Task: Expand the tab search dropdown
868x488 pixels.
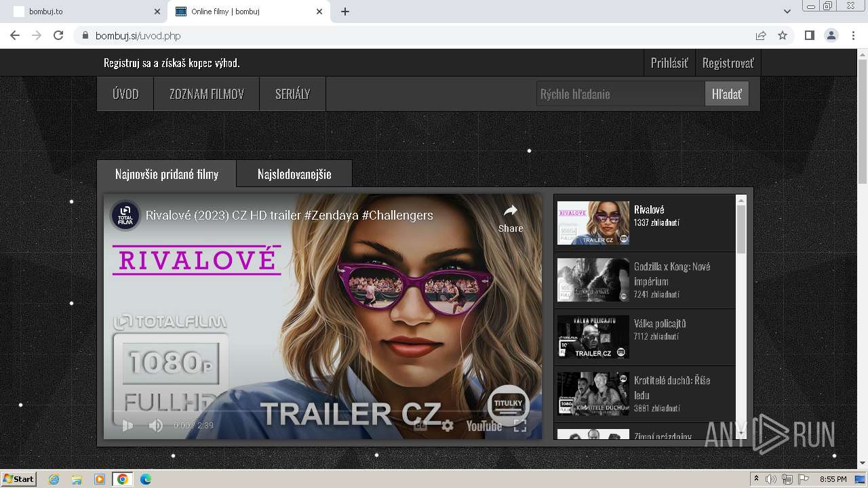Action: click(787, 12)
